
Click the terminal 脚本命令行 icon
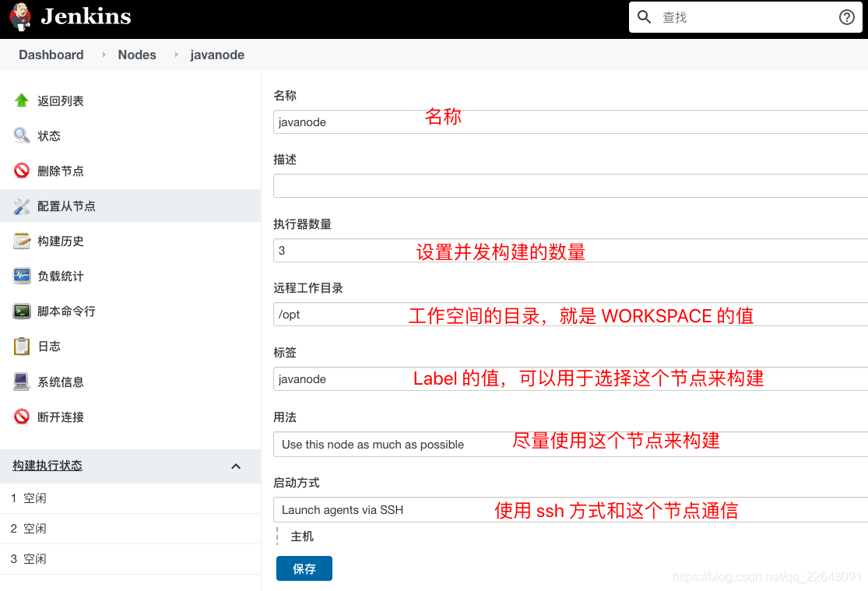coord(22,311)
